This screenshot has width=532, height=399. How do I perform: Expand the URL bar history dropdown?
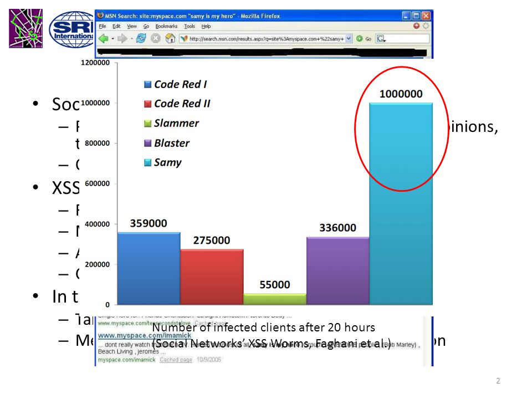[349, 39]
